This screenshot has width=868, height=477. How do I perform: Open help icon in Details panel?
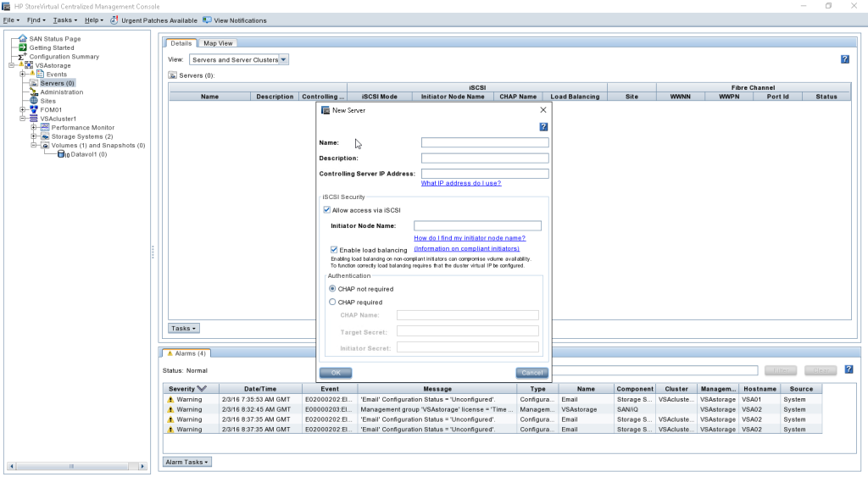point(845,59)
